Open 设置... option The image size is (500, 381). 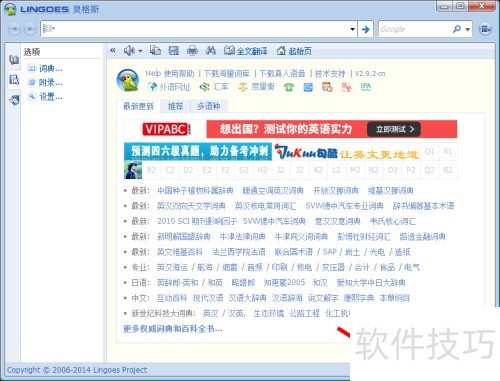click(x=45, y=97)
